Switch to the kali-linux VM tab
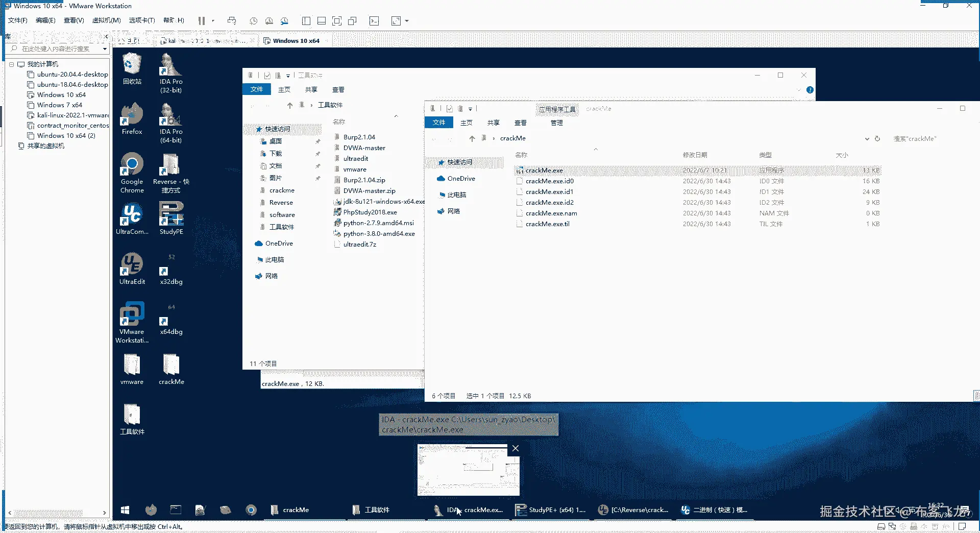The height and width of the screenshot is (533, 980). click(207, 41)
